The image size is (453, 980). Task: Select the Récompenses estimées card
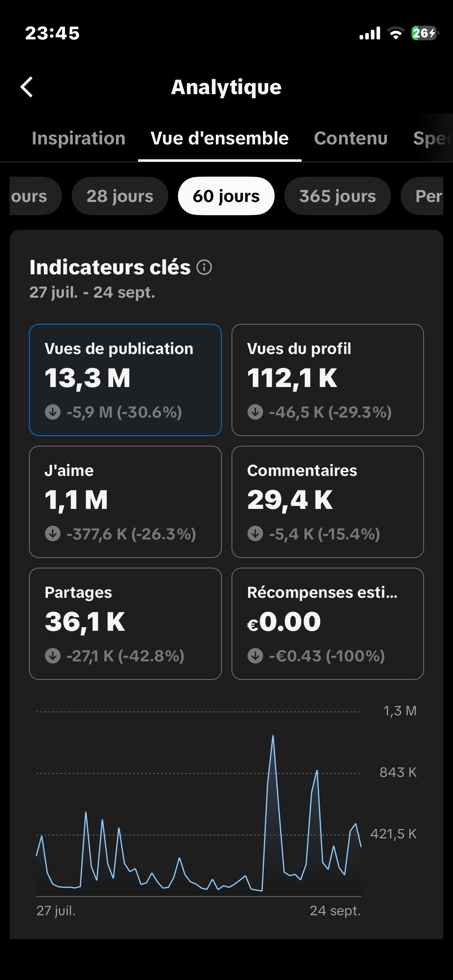tap(328, 624)
